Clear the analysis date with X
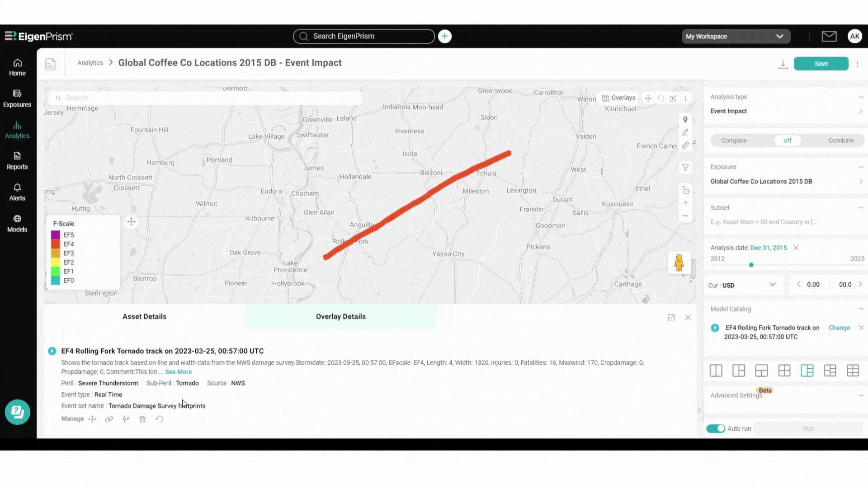 tap(796, 248)
